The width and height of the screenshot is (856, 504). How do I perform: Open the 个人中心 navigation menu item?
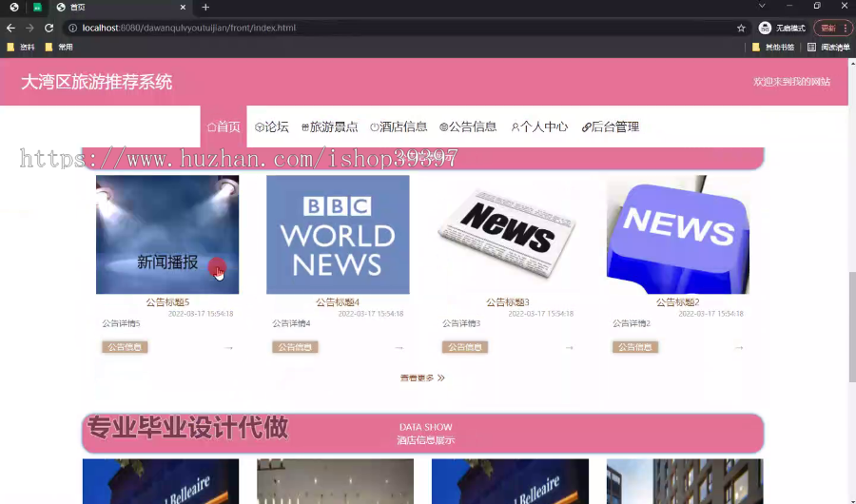[x=539, y=126]
